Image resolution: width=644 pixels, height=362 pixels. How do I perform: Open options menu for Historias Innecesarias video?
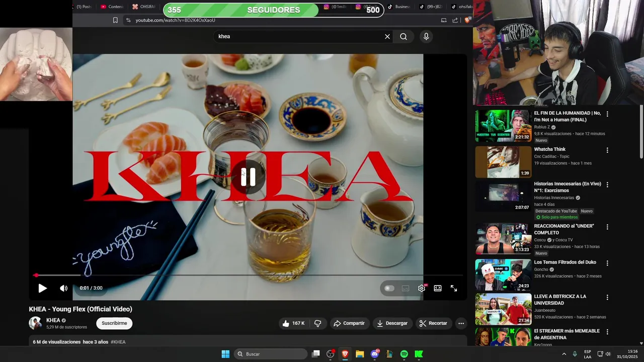point(607,185)
